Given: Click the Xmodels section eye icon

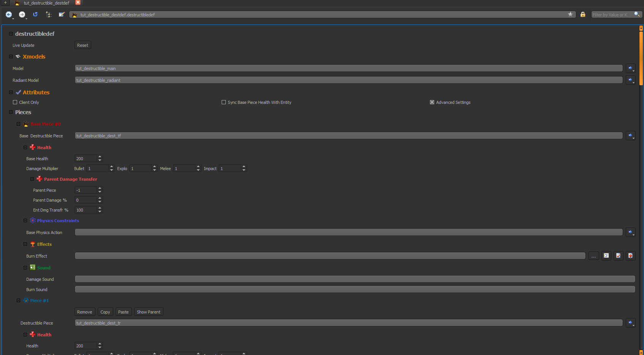Looking at the screenshot, I should coord(18,57).
